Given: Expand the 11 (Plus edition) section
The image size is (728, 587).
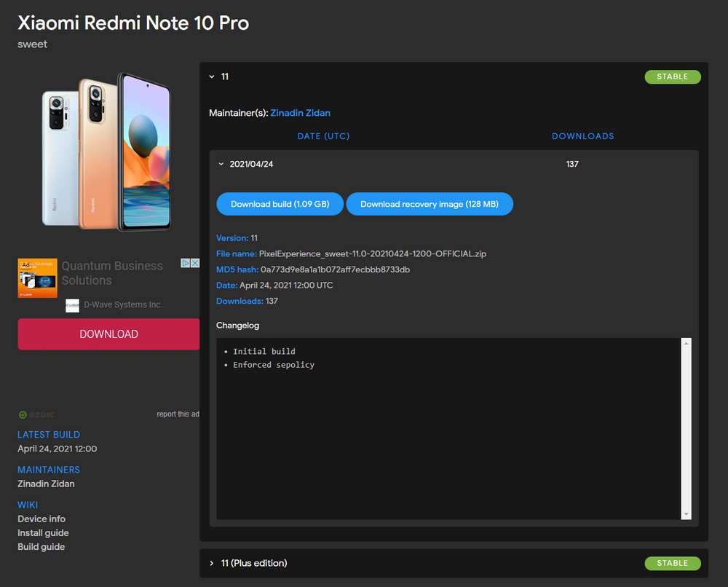Looking at the screenshot, I should point(212,563).
